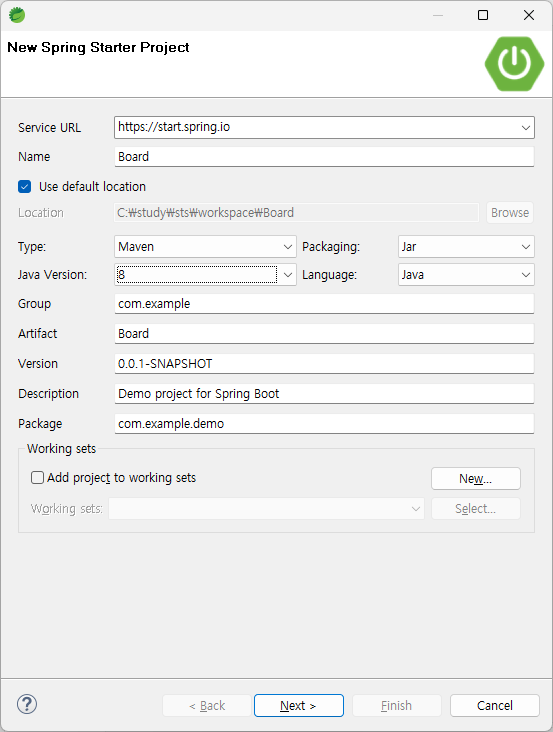Click the Group label

coord(35,304)
